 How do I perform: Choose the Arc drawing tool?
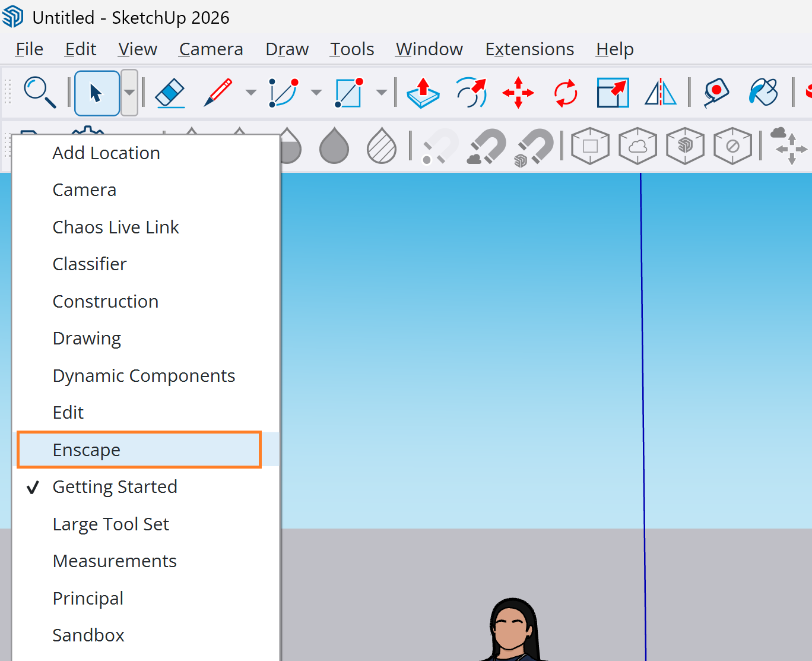[283, 93]
